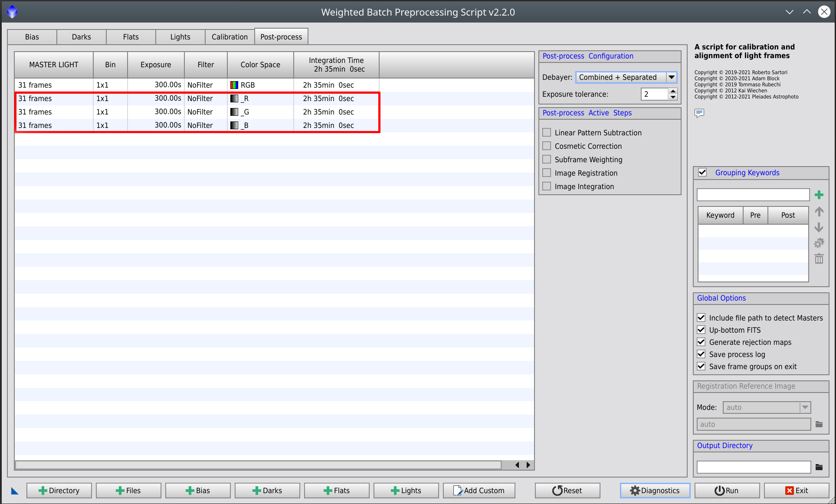Enable Subframe Weighting step

tap(547, 159)
